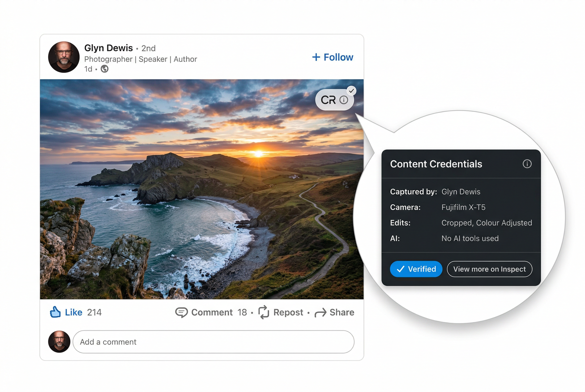Select the 2nd connection label
585x392 pixels.
coord(149,48)
